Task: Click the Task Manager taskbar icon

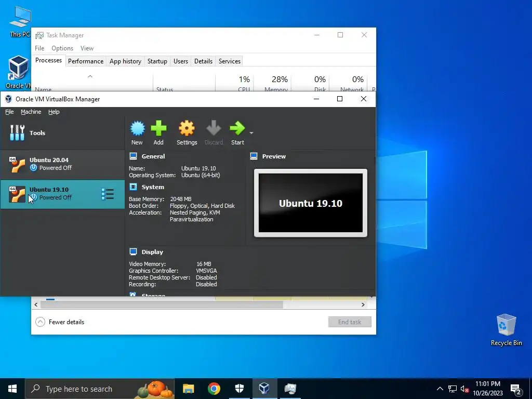Action: coord(290,389)
